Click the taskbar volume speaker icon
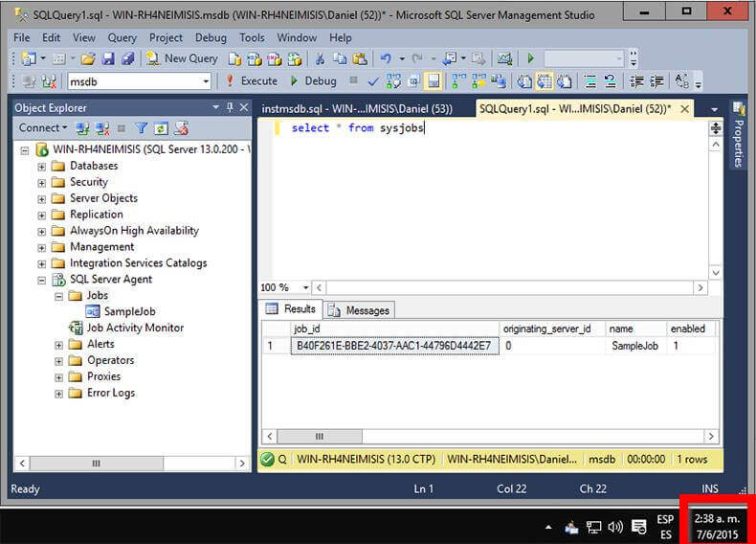 pyautogui.click(x=615, y=527)
